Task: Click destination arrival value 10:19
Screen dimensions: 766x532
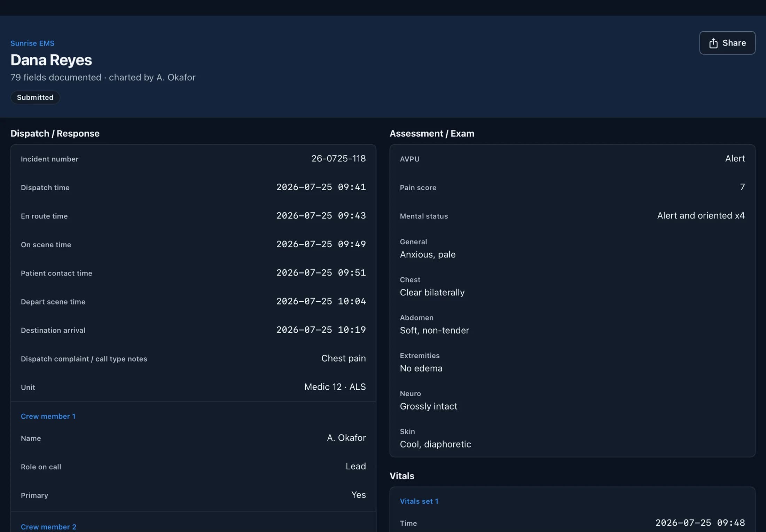Action: coord(321,329)
